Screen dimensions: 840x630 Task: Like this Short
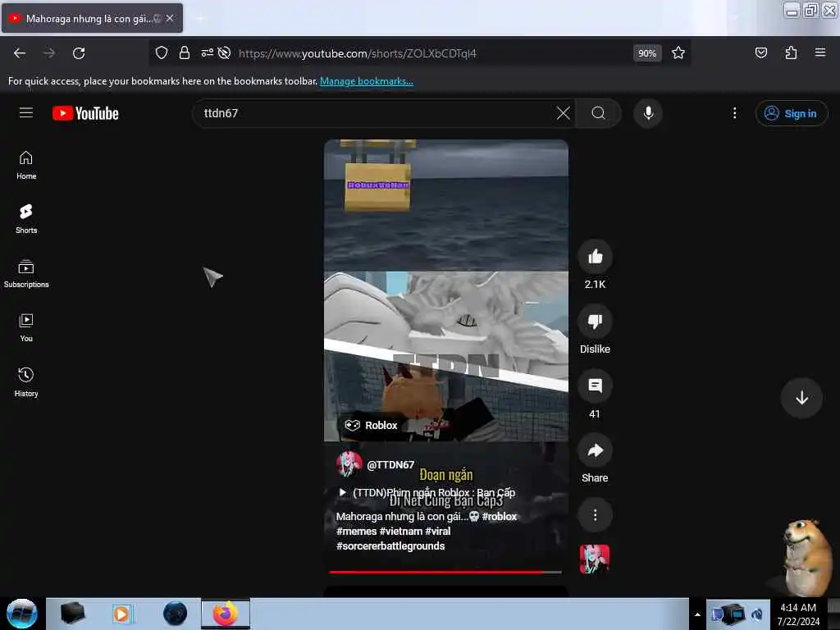click(x=595, y=258)
